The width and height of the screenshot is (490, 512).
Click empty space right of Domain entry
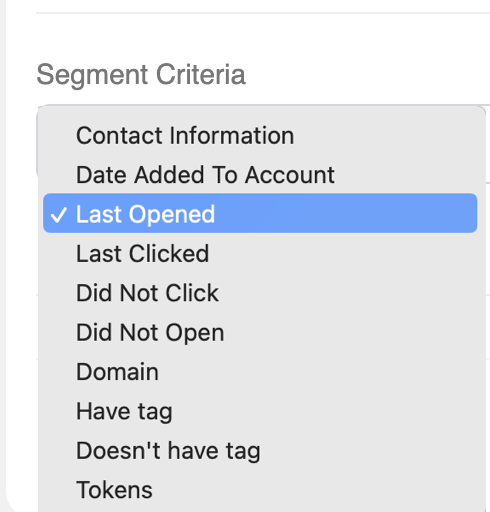(317, 372)
